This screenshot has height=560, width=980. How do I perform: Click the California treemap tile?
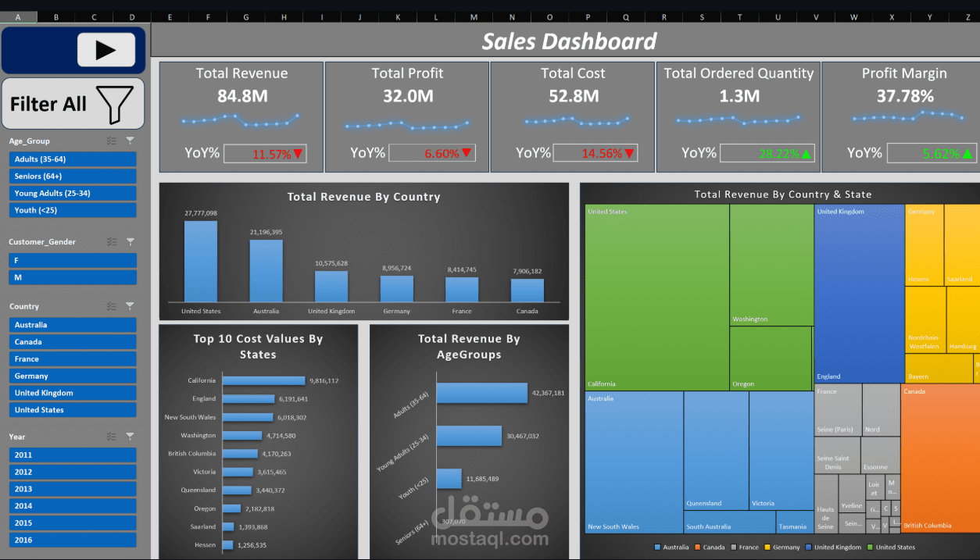point(657,297)
